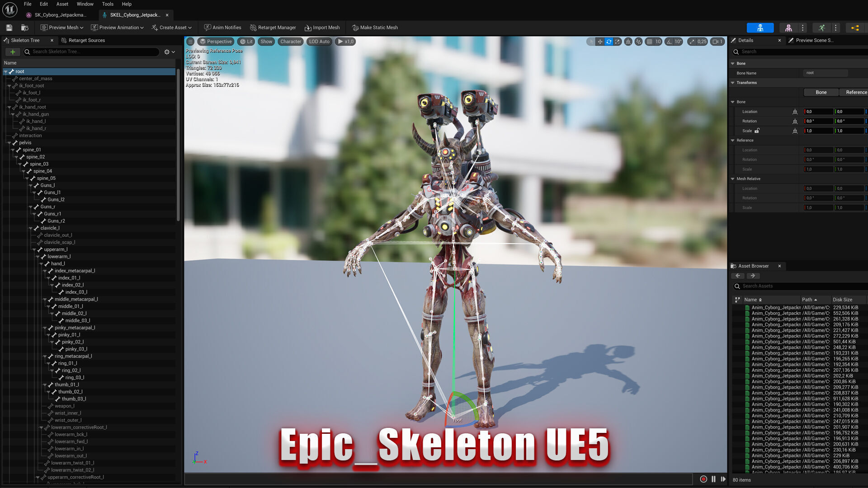Image resolution: width=868 pixels, height=488 pixels.
Task: Switch to Animation editor mode icon
Action: [821, 28]
